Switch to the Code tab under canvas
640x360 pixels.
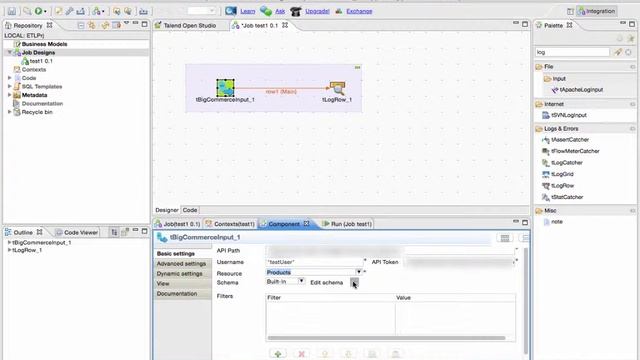190,210
